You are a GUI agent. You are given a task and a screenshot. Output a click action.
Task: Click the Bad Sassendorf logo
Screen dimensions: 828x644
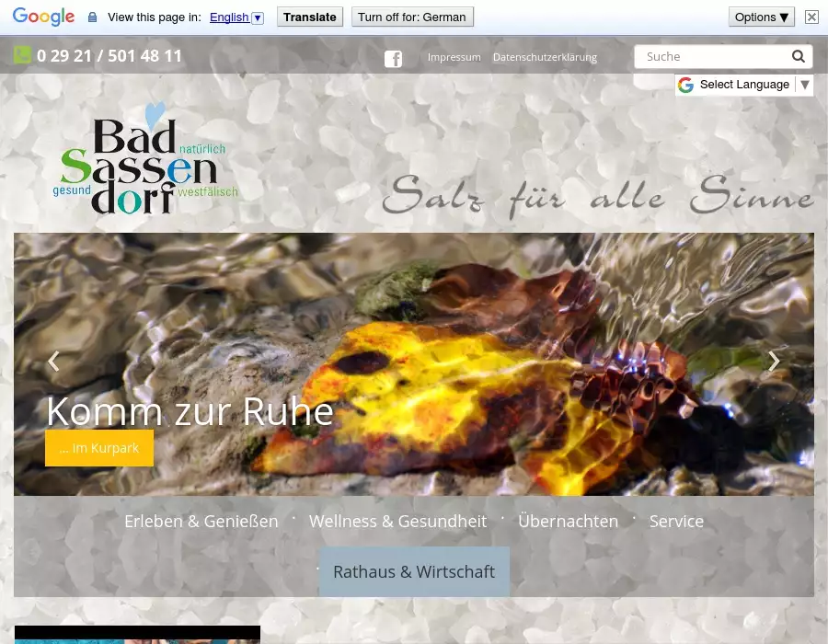pyautogui.click(x=145, y=166)
